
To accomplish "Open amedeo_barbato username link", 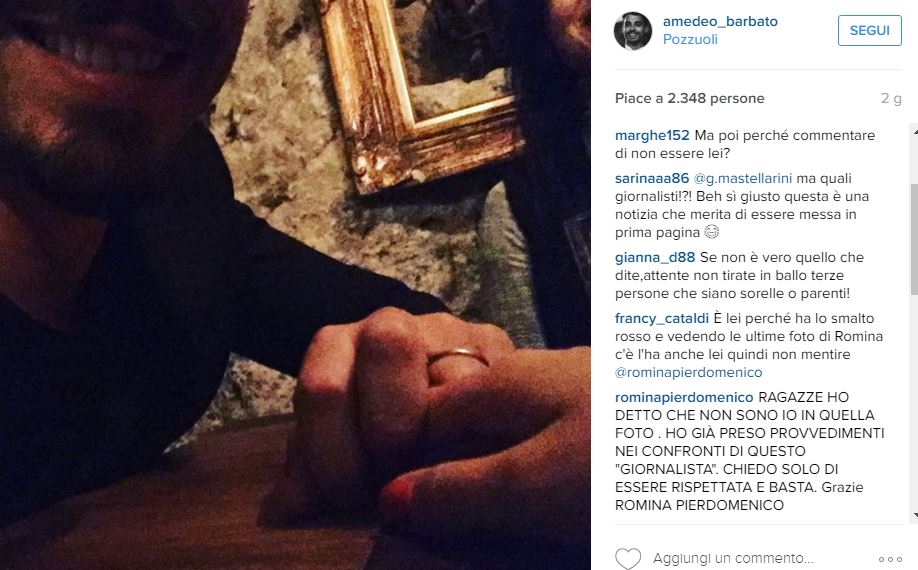I will click(720, 21).
